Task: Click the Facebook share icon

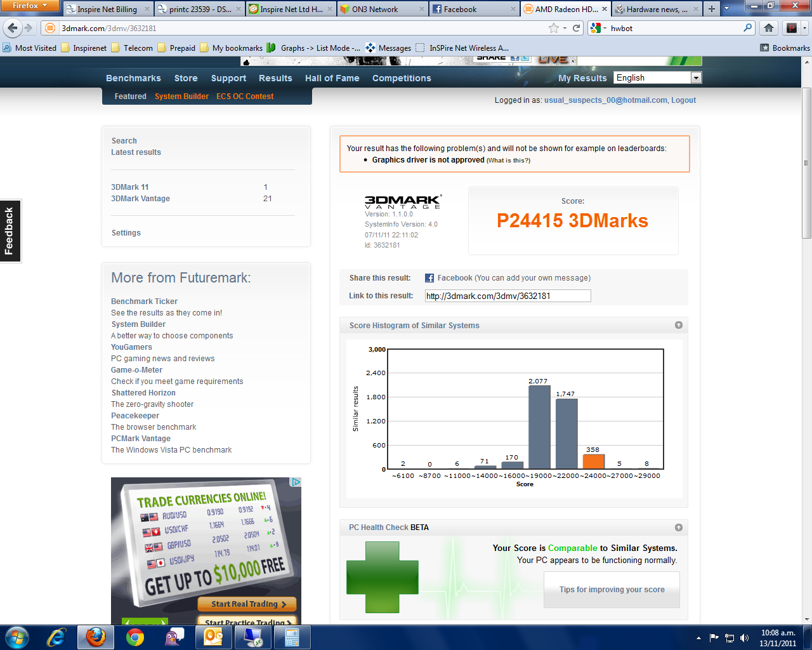Action: tap(429, 278)
